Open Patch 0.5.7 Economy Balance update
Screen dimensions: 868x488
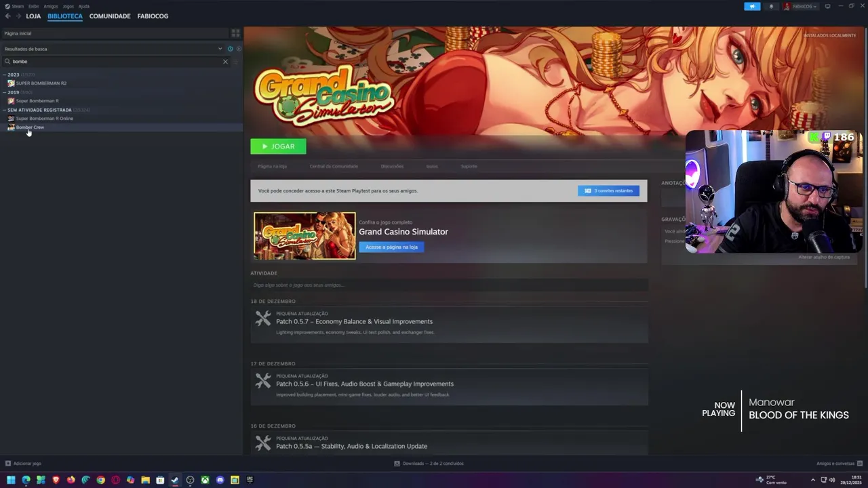pyautogui.click(x=354, y=321)
